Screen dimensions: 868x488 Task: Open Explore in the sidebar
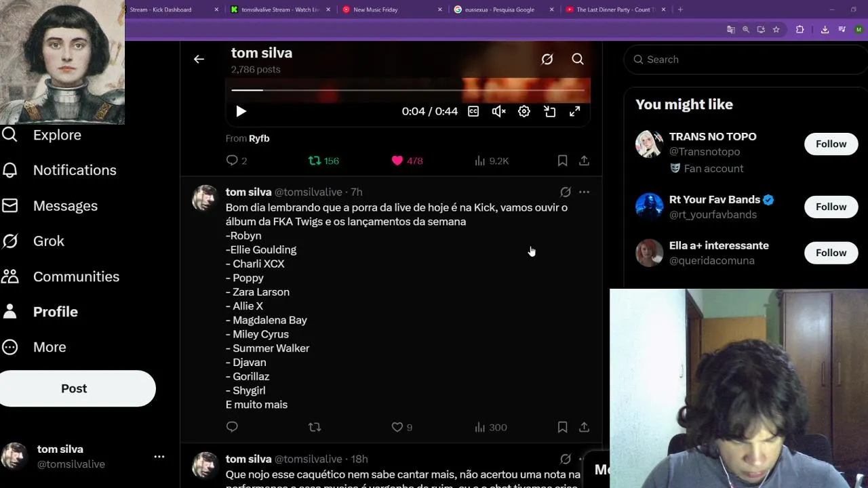click(x=41, y=135)
